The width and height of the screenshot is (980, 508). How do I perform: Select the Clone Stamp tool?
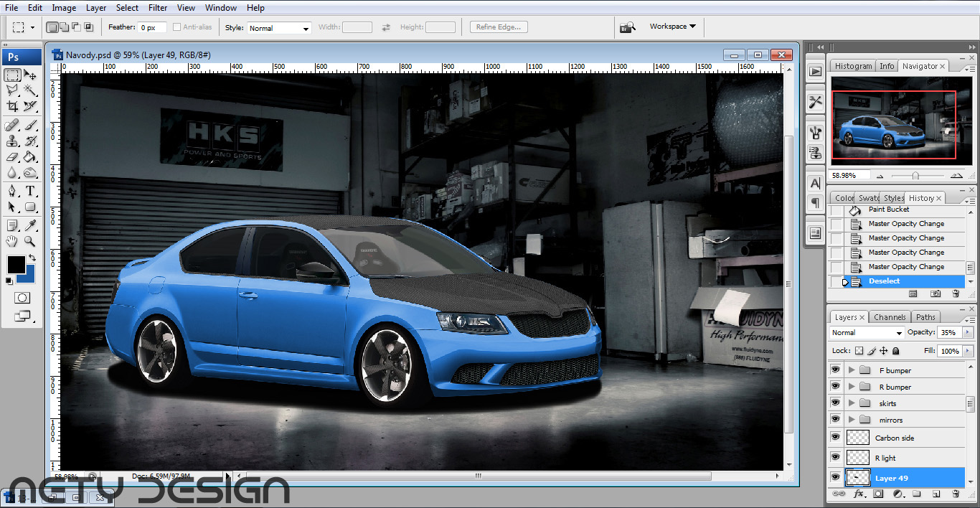12,141
